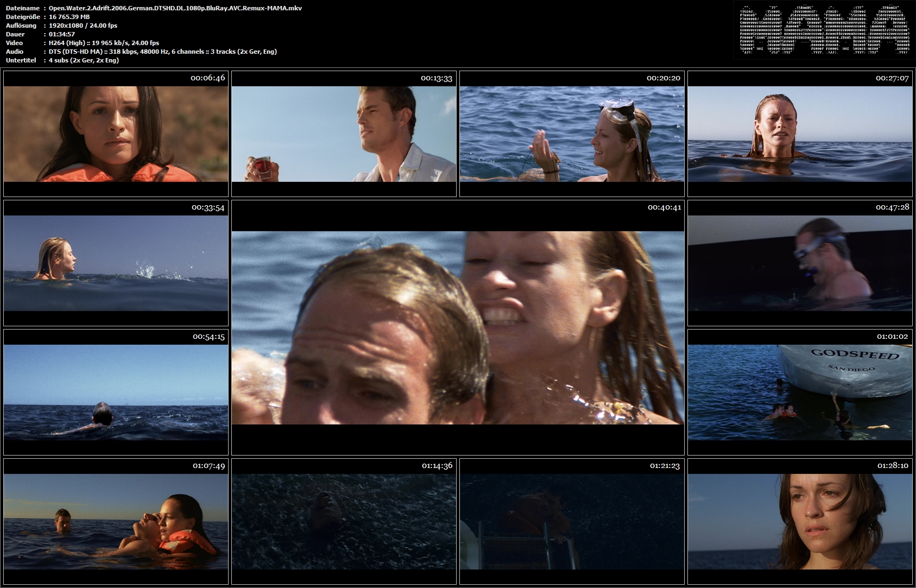Select the 00:20:20 timestamp text

pyautogui.click(x=664, y=78)
